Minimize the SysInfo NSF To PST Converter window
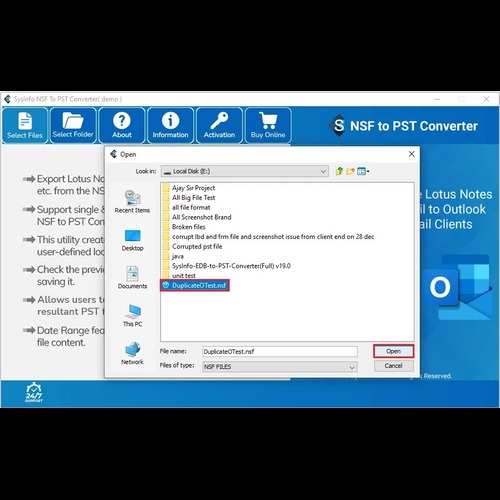Viewport: 500px width, 500px height. pos(437,99)
